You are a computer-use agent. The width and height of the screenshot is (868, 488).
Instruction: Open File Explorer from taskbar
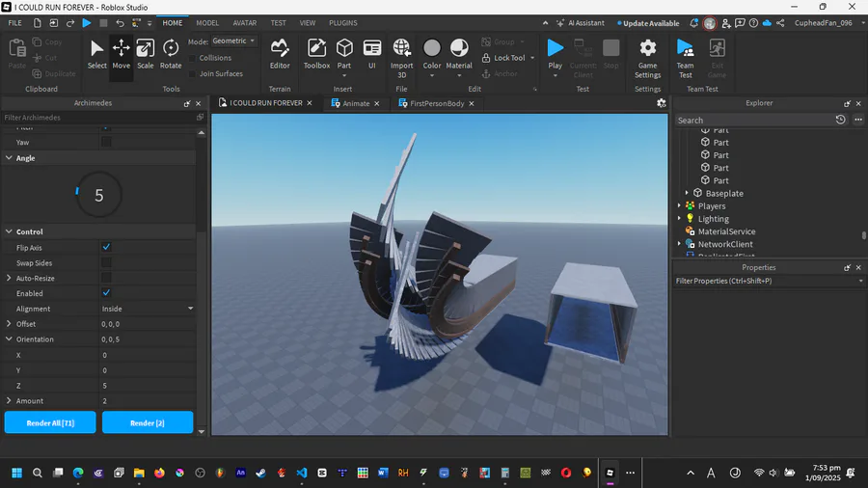pos(139,473)
